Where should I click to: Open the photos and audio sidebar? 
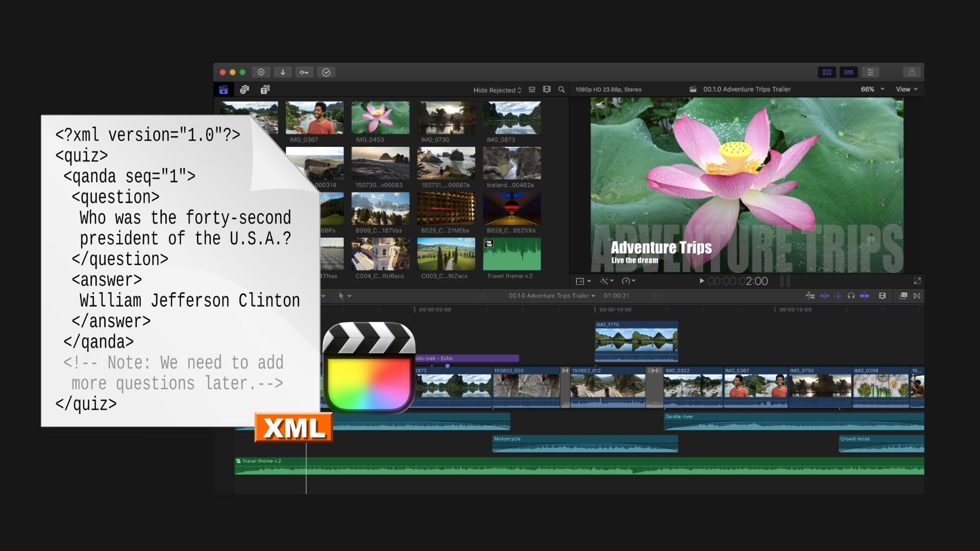click(244, 89)
